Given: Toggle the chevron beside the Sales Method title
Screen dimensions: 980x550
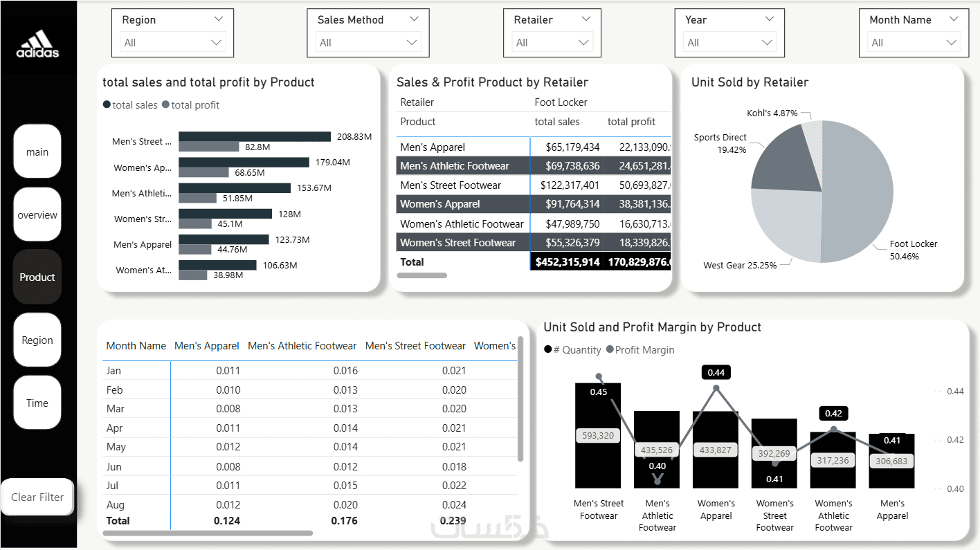Looking at the screenshot, I should point(415,19).
